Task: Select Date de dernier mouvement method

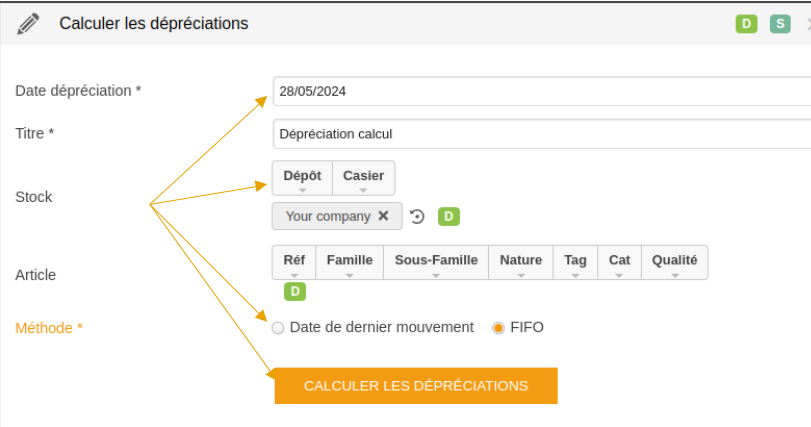Action: (278, 328)
